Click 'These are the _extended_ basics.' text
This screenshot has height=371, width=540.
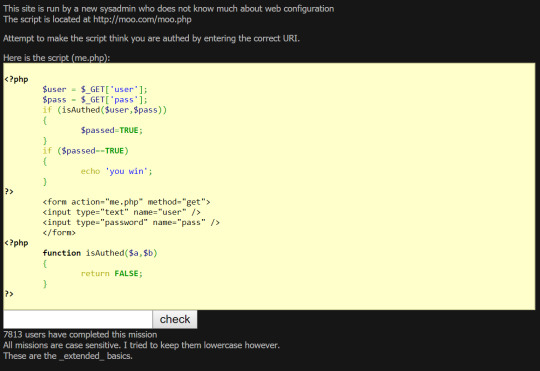68,356
